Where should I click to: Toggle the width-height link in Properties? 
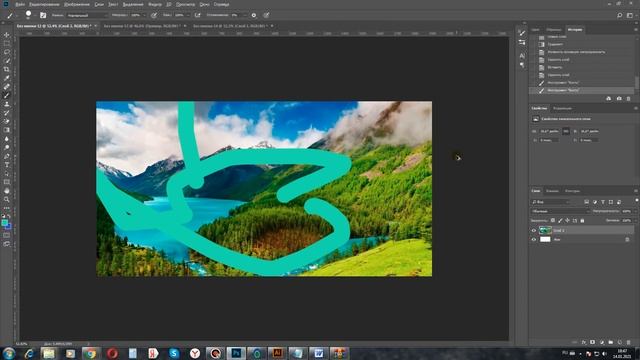(566, 131)
